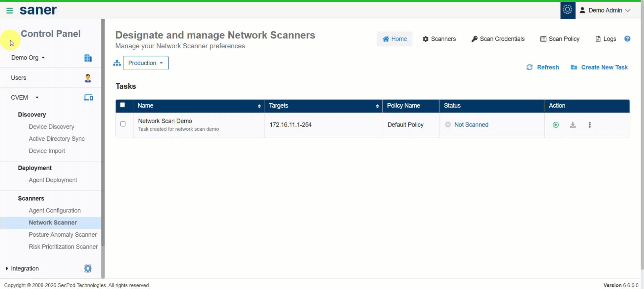Screen dimensions: 644x289
Task: Expand the Integration section
Action: coord(22,268)
